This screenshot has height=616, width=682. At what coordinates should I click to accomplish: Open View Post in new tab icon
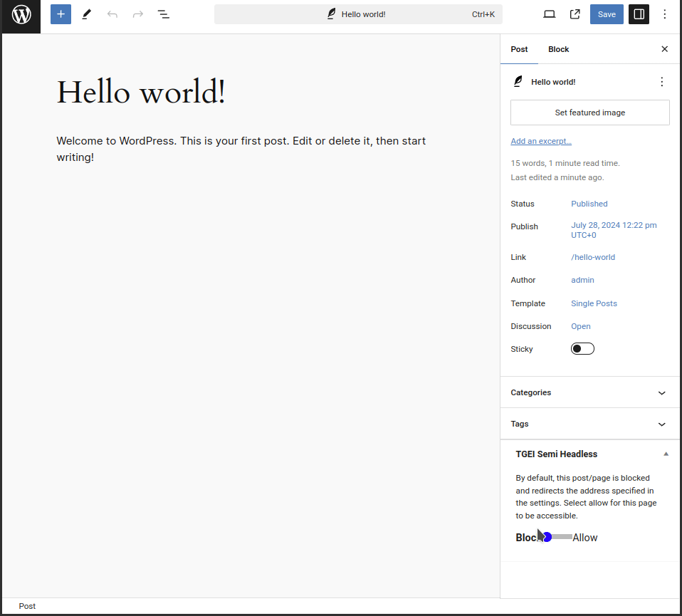[575, 14]
